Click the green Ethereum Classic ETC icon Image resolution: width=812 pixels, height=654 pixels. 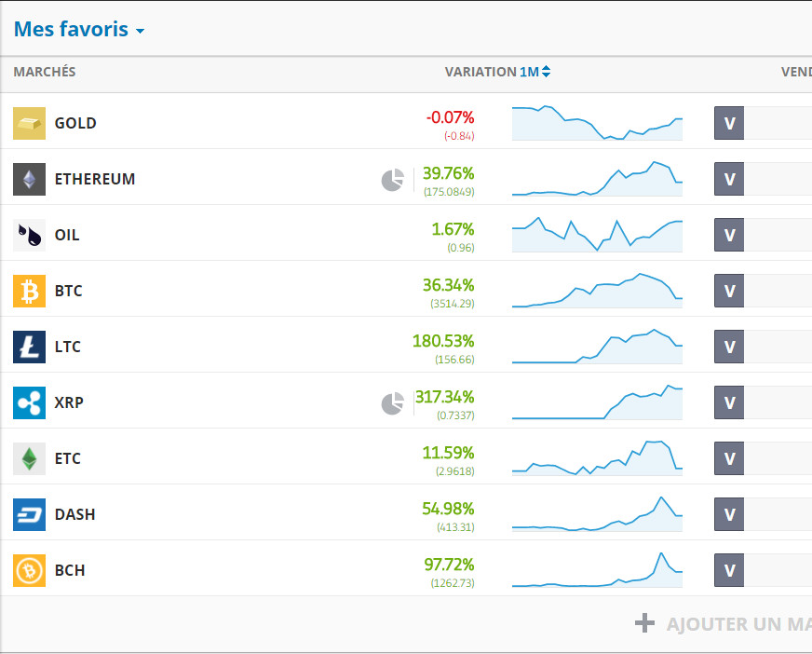pyautogui.click(x=29, y=458)
